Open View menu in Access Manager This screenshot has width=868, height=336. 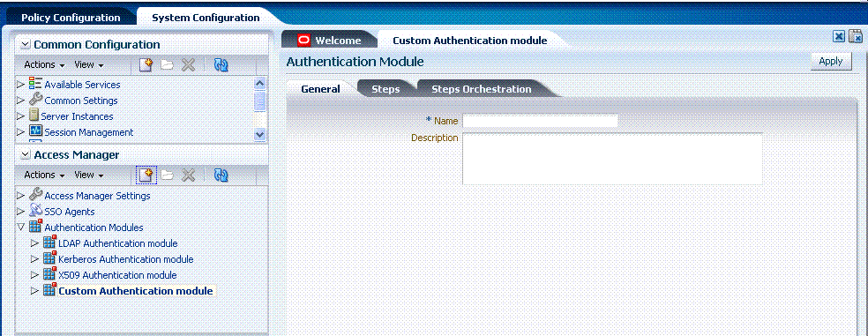click(88, 175)
